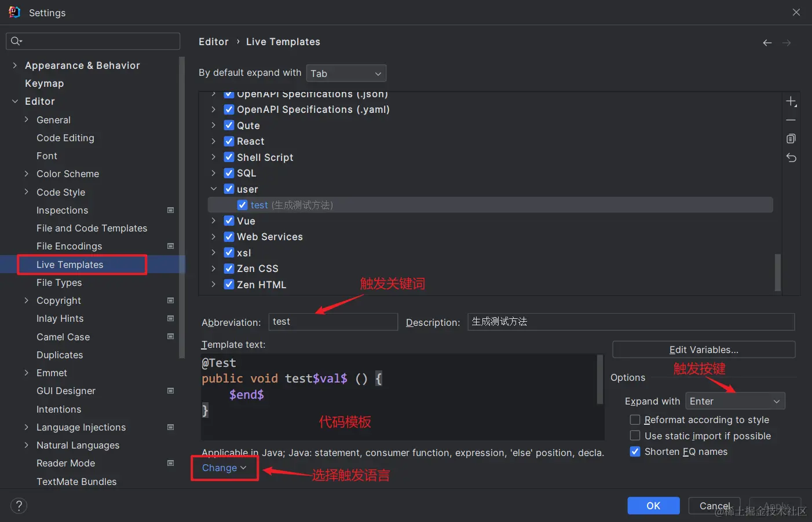
Task: Click the settings search magnifier icon
Action: click(x=16, y=41)
